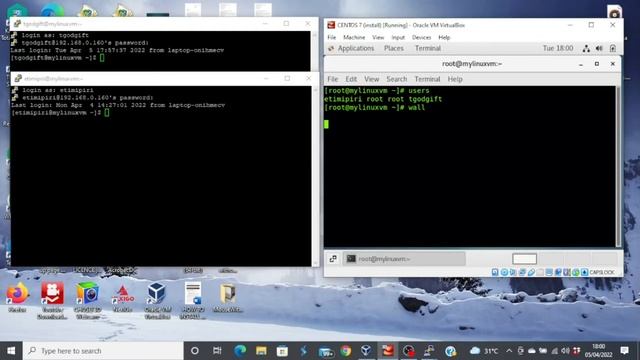This screenshot has width=640, height=360.
Task: Click the 'login as: tgodgift' line
Action: 55,35
